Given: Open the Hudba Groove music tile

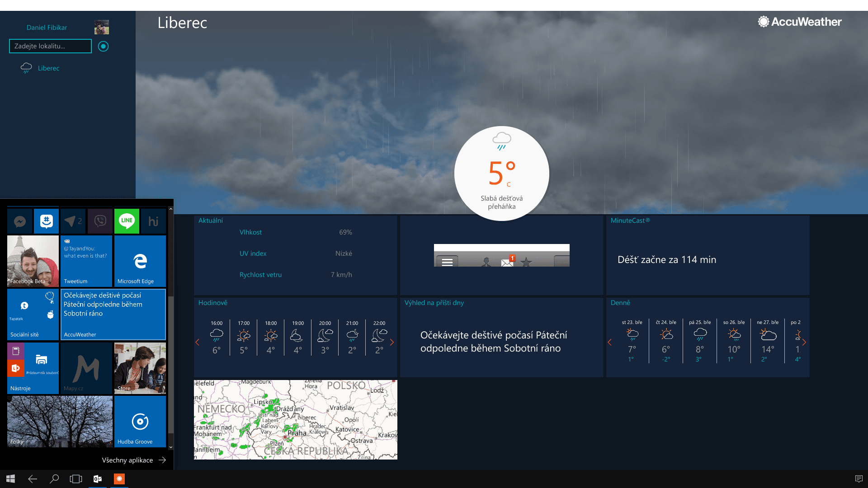Looking at the screenshot, I should pyautogui.click(x=140, y=421).
